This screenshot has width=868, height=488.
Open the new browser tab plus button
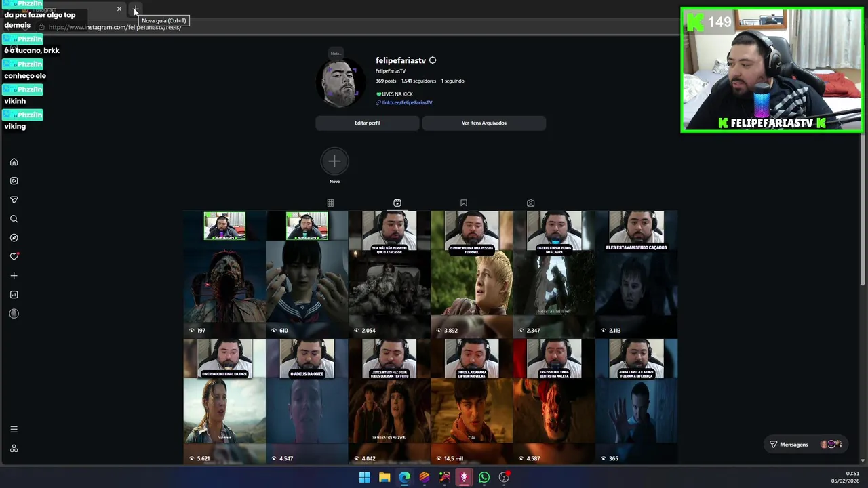click(136, 9)
